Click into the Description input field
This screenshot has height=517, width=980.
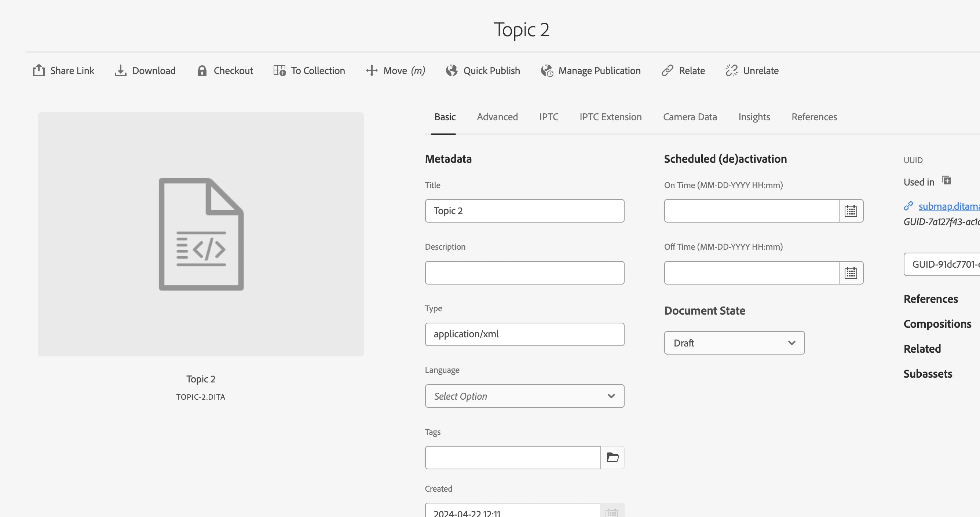point(524,273)
